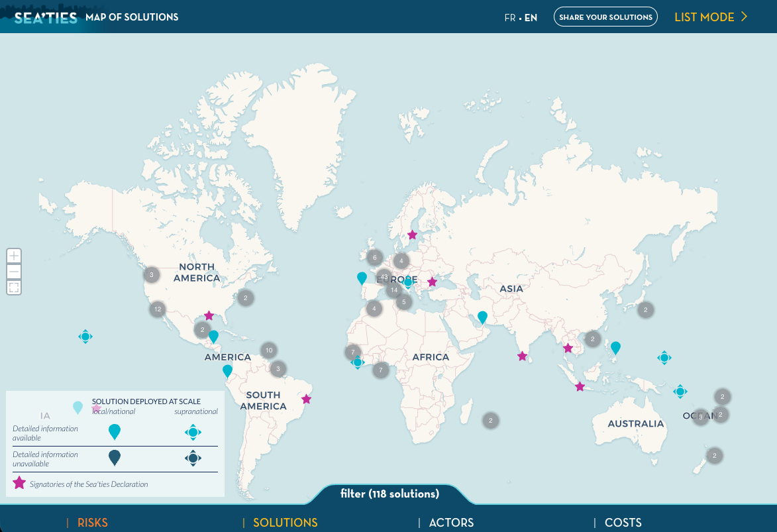Click the supranational diamond marker near the Philippines
777x532 pixels.
pos(664,357)
